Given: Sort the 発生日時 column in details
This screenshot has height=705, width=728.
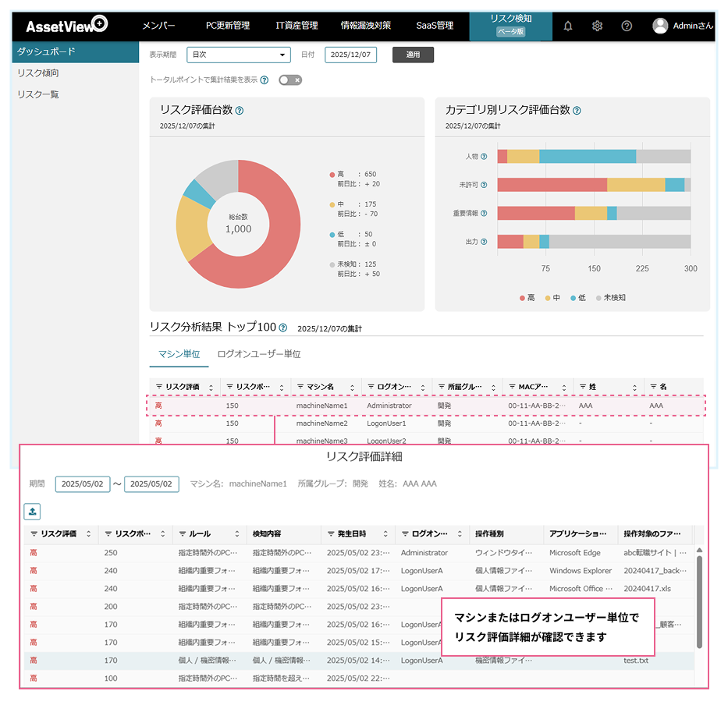Looking at the screenshot, I should (x=385, y=534).
